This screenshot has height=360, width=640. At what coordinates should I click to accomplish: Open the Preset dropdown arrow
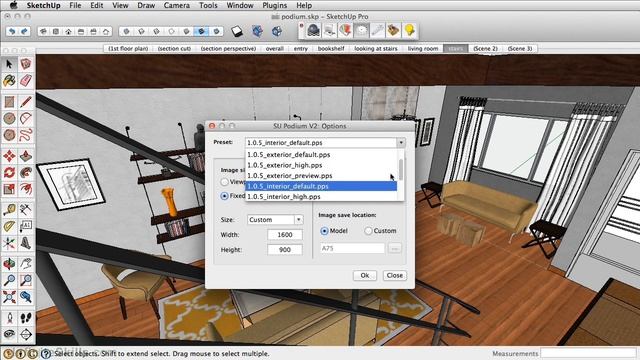coord(401,142)
